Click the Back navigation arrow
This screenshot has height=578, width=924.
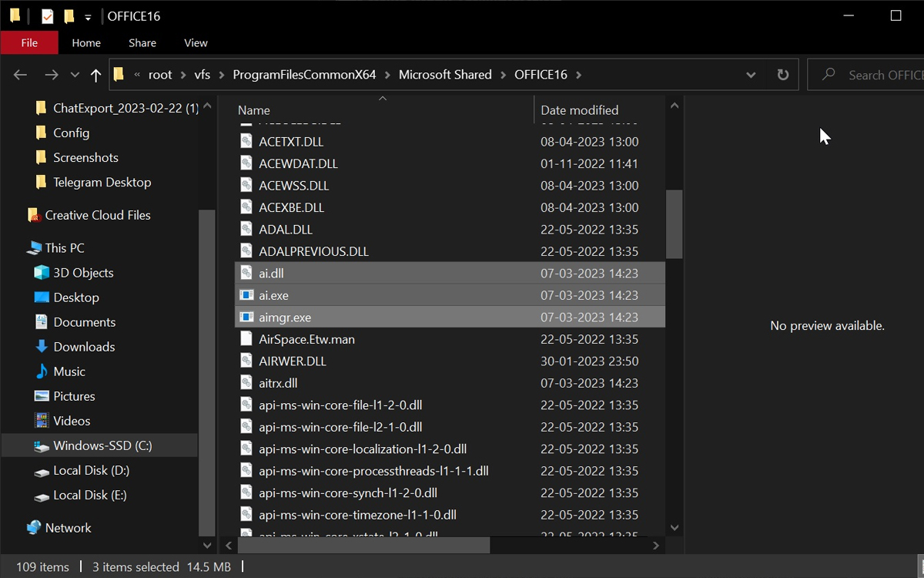click(x=21, y=75)
